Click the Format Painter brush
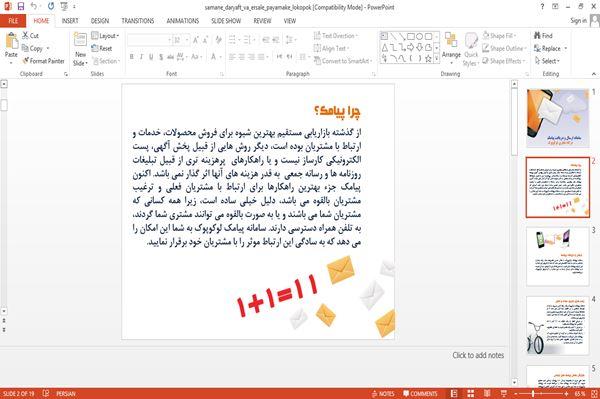This screenshot has height=399, width=600. 26,61
